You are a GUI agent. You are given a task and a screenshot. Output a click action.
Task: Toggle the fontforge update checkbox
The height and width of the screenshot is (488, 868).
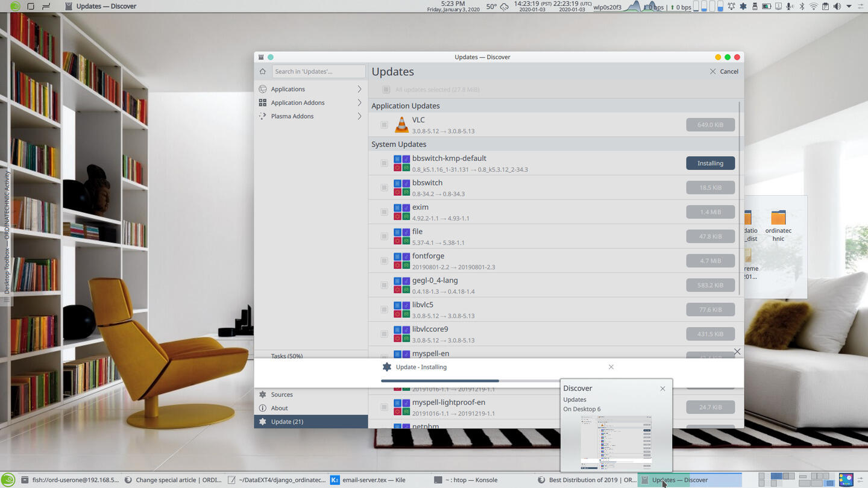[384, 261]
